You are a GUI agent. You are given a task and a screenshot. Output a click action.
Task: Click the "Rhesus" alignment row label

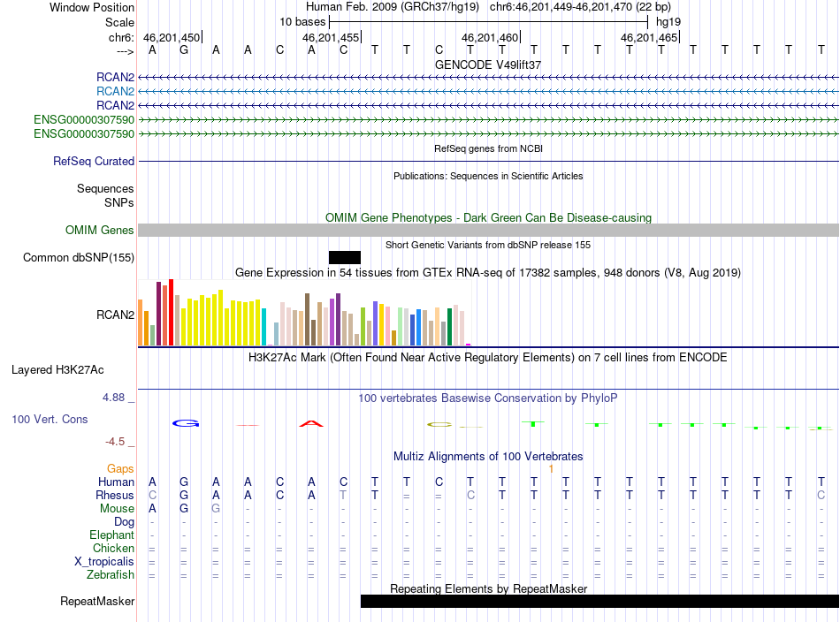pos(115,495)
